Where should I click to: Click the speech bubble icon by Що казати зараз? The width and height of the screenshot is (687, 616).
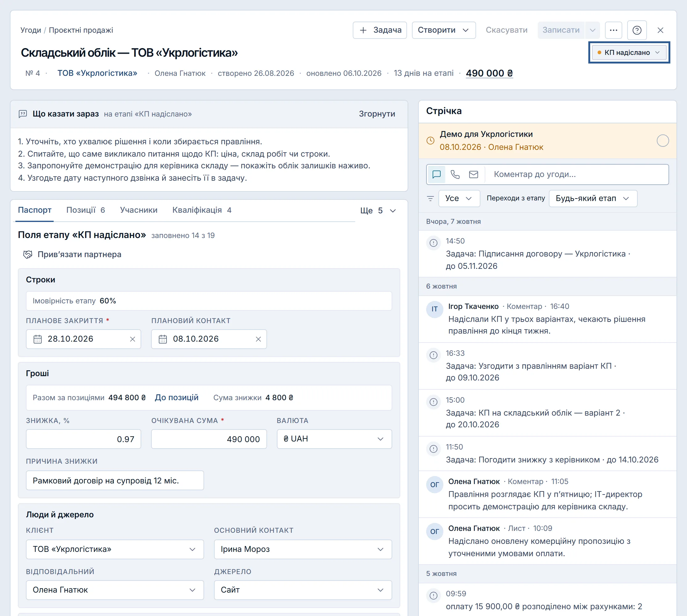23,114
